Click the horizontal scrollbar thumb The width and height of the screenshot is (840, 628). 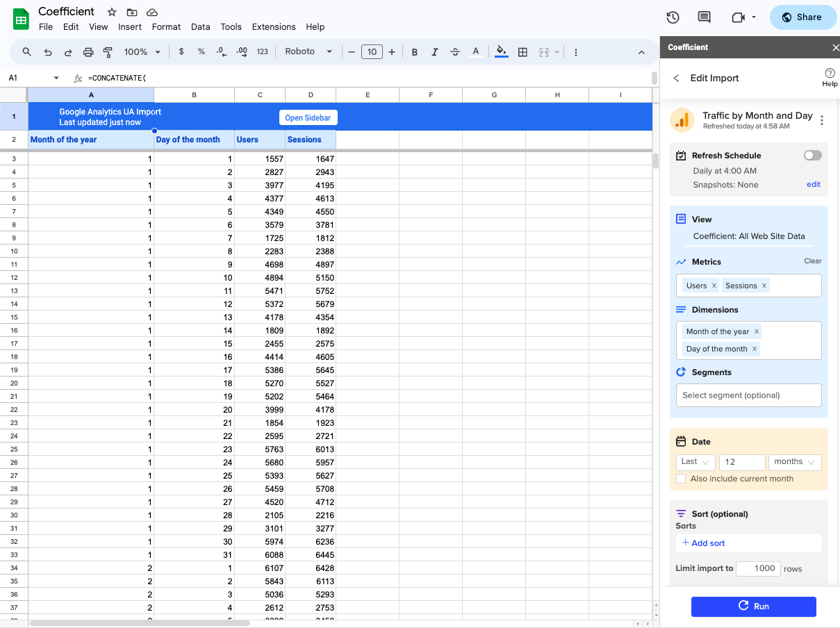click(139, 623)
